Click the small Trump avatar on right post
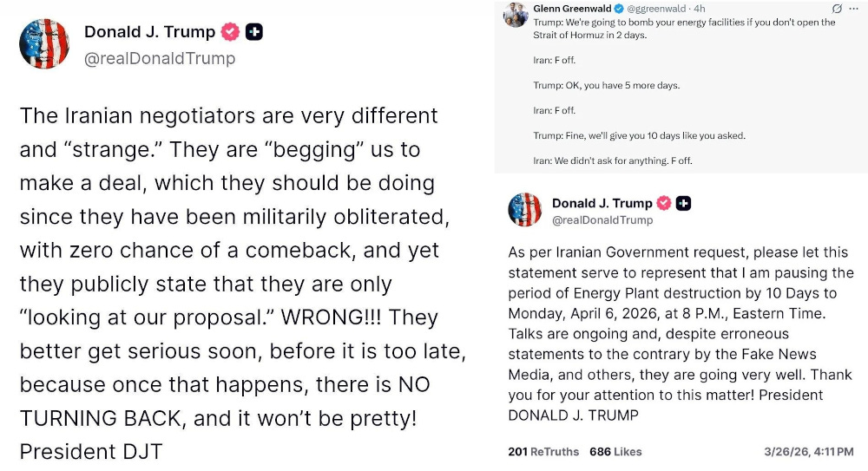 tap(525, 210)
